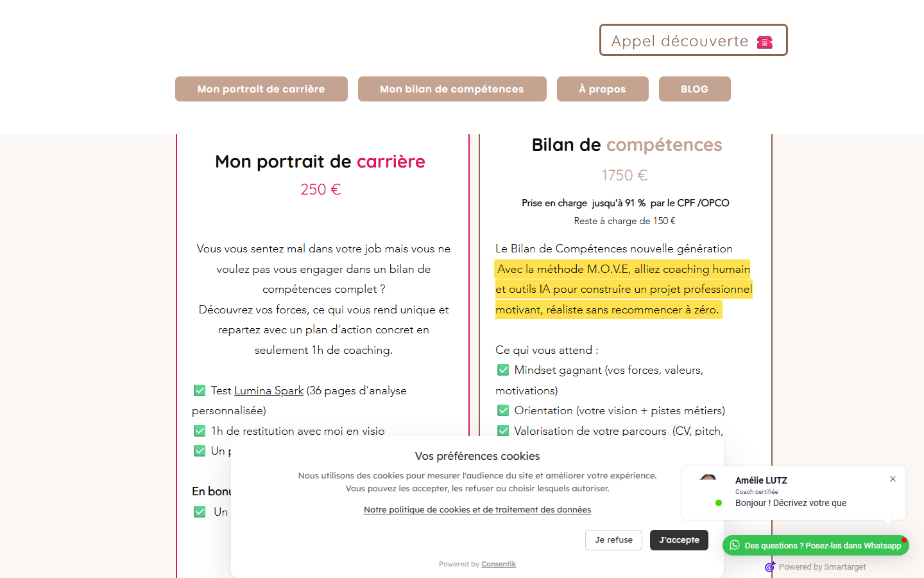
Task: Open Mon bilan de compétences menu
Action: pos(452,89)
